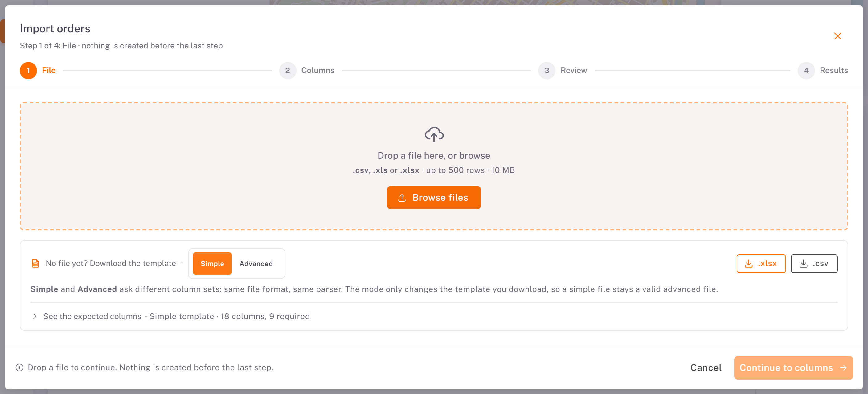Switch to Advanced template mode
The image size is (868, 394).
[256, 264]
